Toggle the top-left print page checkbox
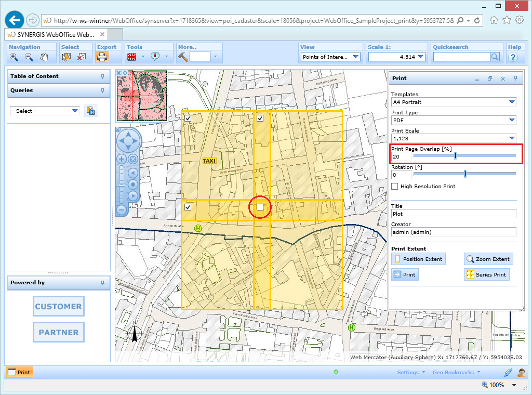The width and height of the screenshot is (532, 395). (188, 118)
